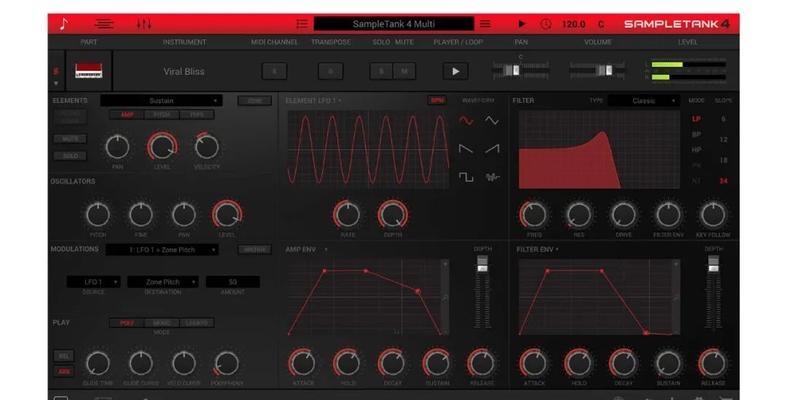The height and width of the screenshot is (400, 787).
Task: Click the LFO RATE knob
Action: (347, 215)
